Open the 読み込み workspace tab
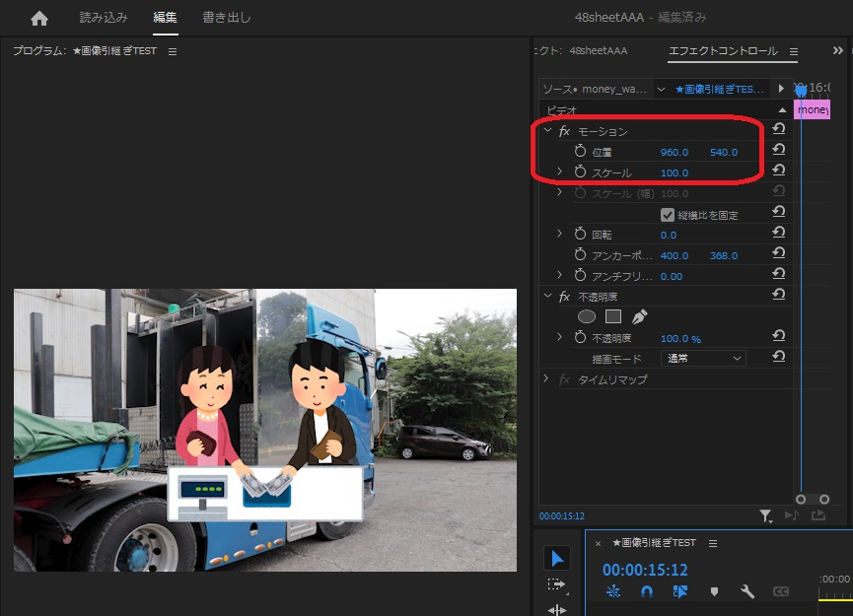Viewport: 853px width, 616px height. [x=104, y=18]
